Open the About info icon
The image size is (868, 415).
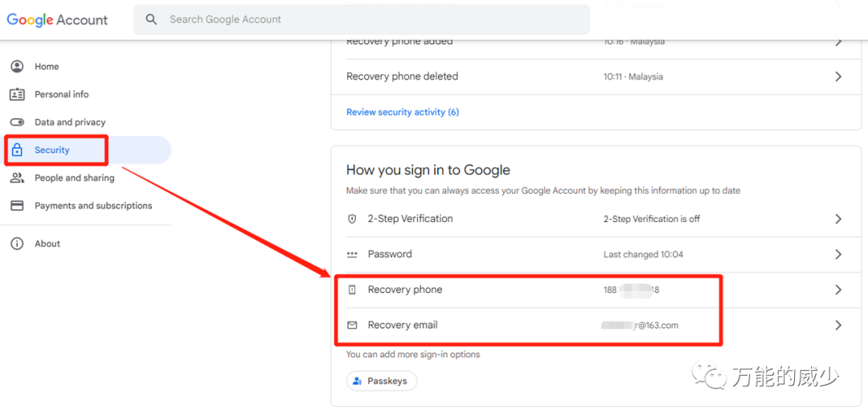coord(18,244)
